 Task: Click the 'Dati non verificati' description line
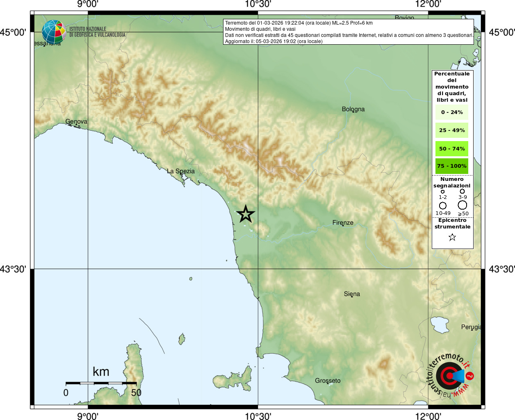[349, 35]
